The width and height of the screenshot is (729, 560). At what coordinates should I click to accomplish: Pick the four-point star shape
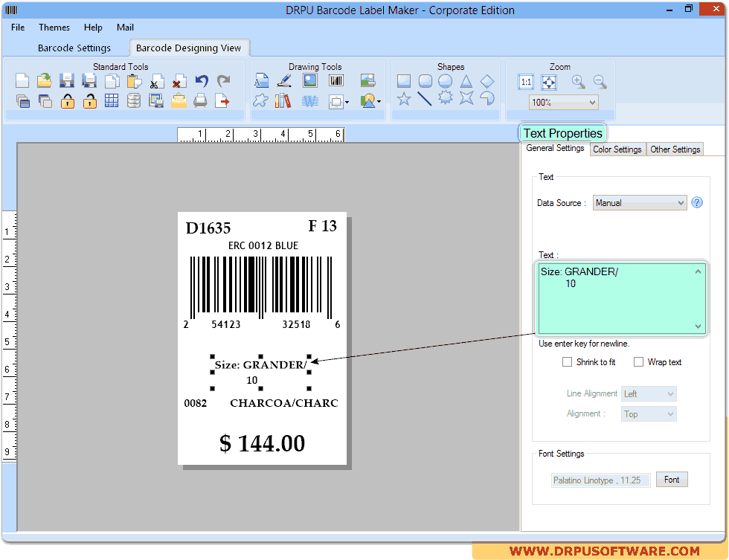466,97
